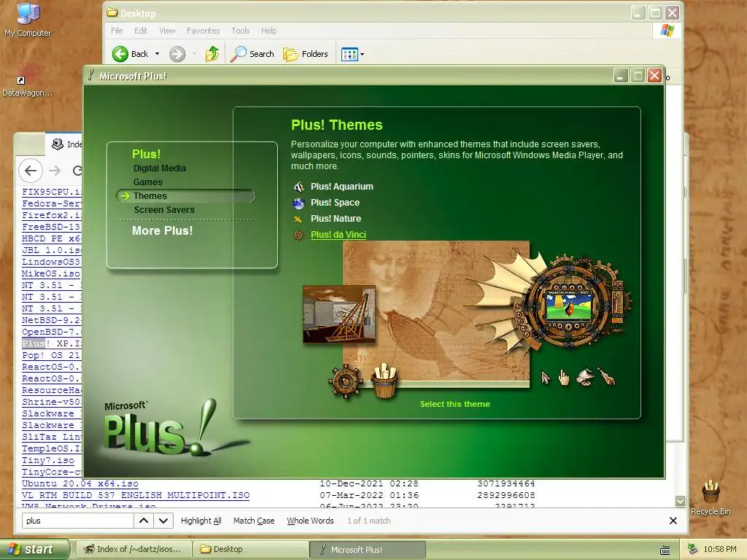Click the Plus! Nature butterfly icon
Image resolution: width=747 pixels, height=560 pixels.
coord(298,219)
